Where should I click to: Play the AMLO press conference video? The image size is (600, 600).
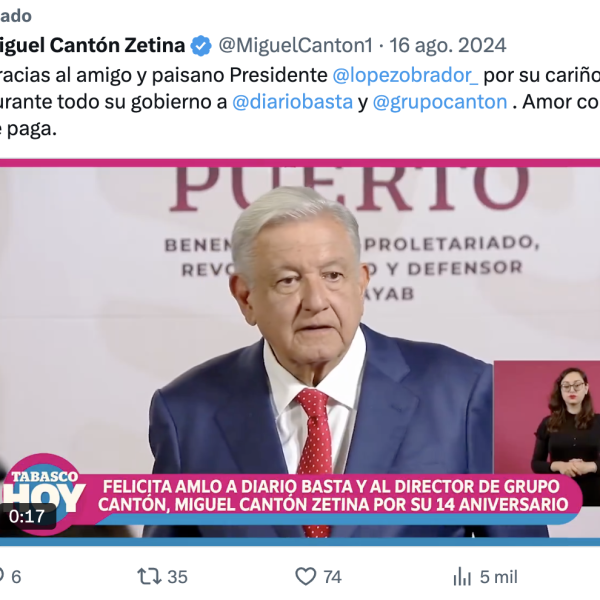pyautogui.click(x=300, y=350)
